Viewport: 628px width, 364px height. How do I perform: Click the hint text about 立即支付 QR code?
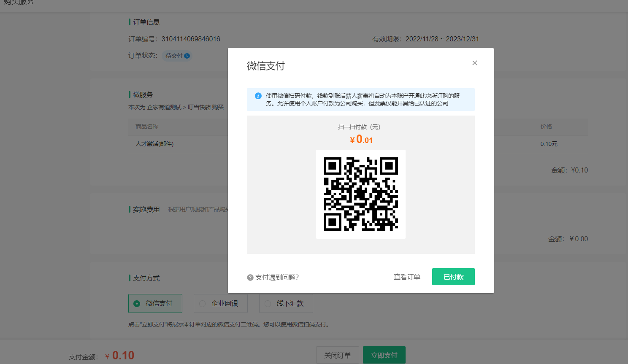click(229, 324)
